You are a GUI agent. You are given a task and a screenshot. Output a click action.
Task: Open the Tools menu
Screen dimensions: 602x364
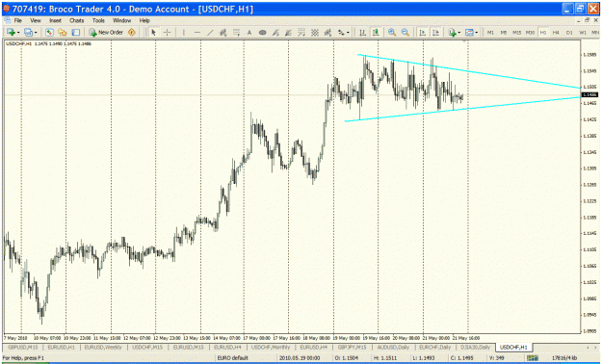pos(98,20)
